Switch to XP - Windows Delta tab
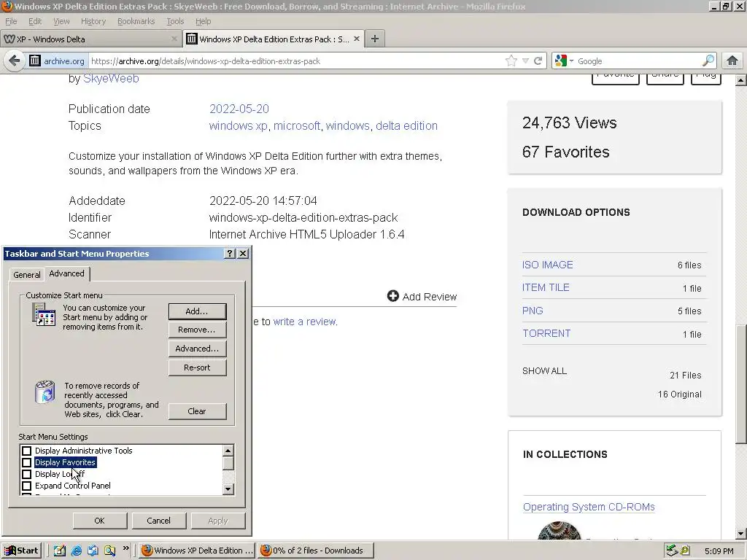Viewport: 747px width, 560px height. pyautogui.click(x=90, y=39)
